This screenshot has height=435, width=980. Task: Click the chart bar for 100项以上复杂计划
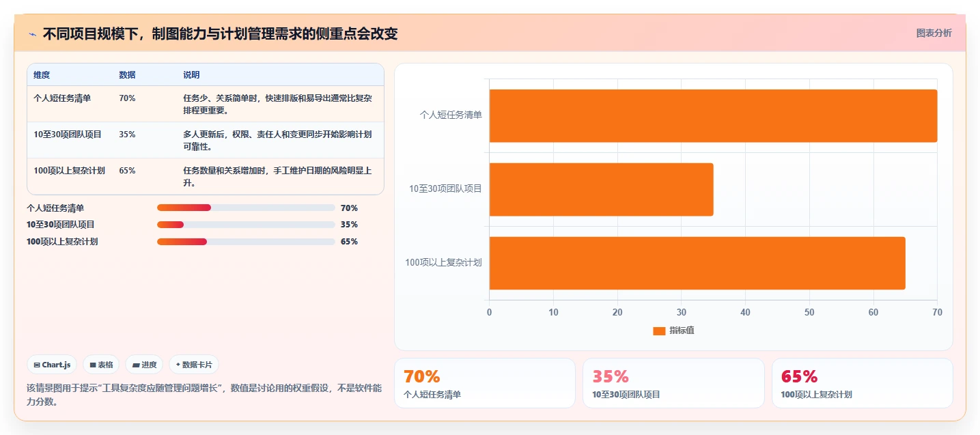point(697,263)
